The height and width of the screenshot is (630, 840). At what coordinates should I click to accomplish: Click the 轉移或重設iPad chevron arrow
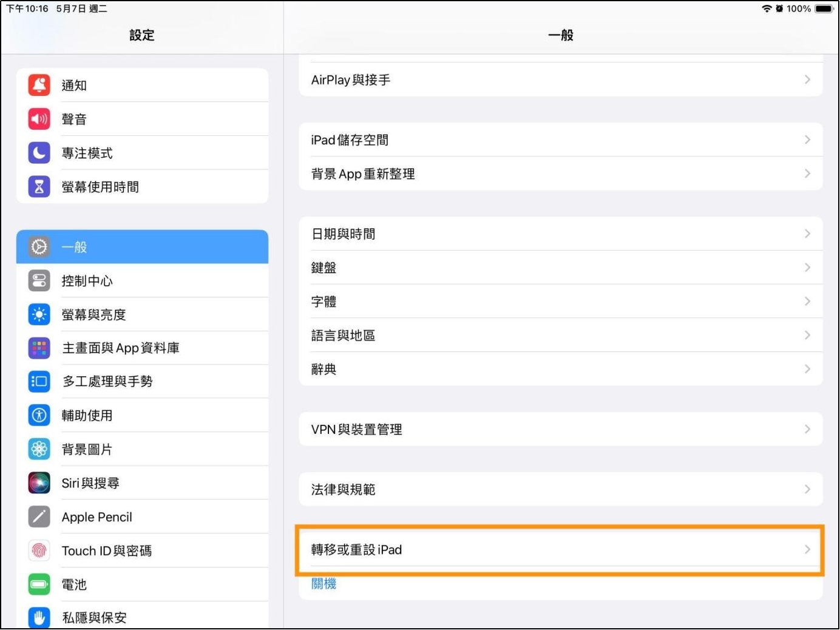coord(807,550)
